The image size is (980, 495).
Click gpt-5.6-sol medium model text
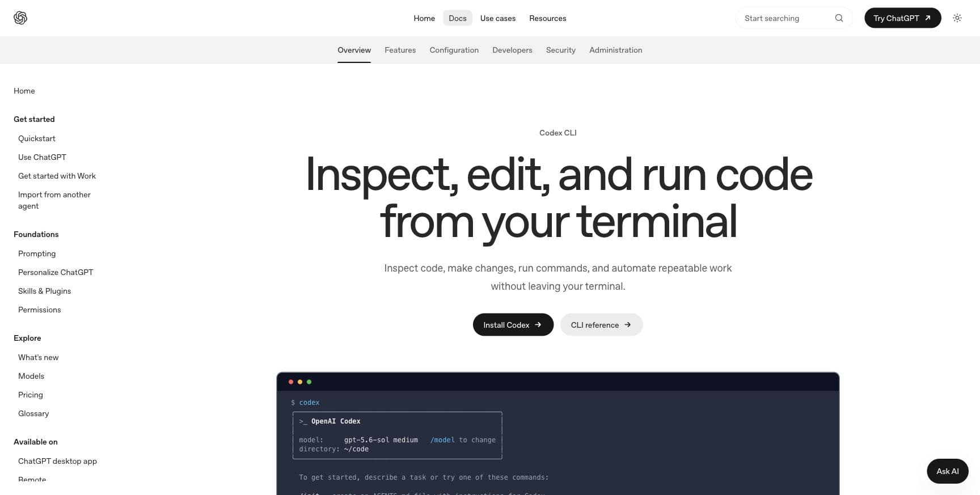click(381, 440)
